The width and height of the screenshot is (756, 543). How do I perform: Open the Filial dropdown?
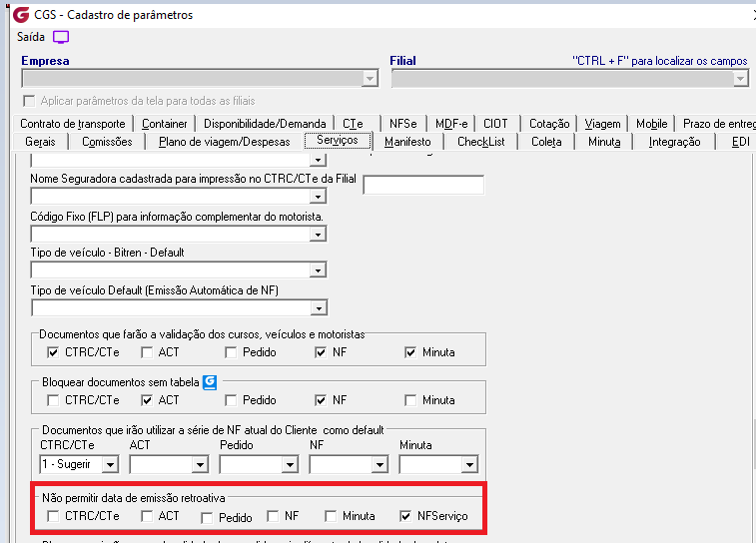point(741,79)
